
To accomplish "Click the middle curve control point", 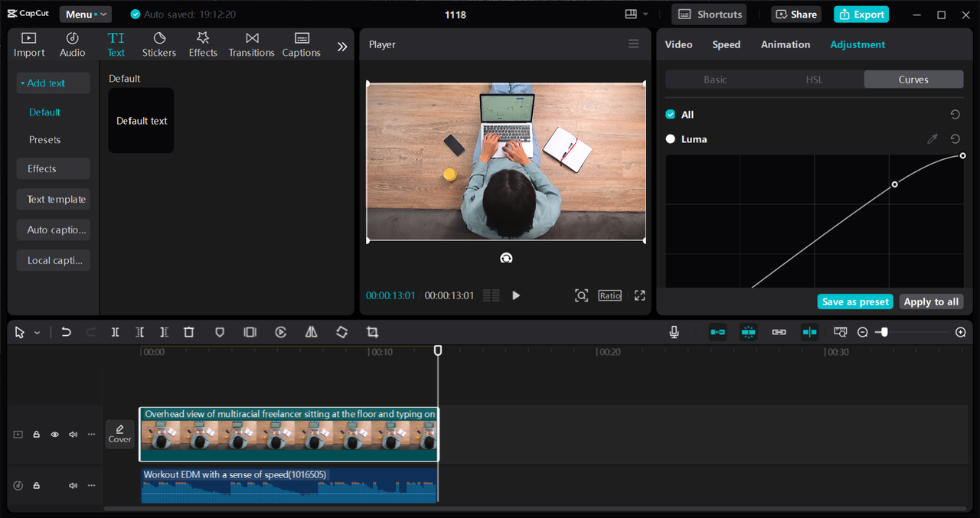I will 894,184.
